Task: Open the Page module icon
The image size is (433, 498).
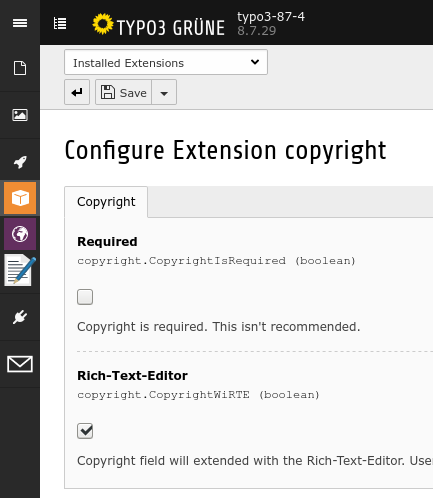Action: [20, 68]
